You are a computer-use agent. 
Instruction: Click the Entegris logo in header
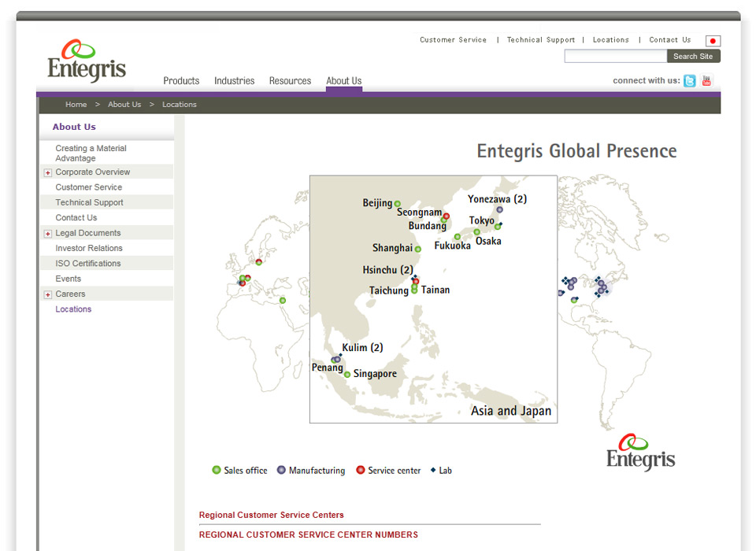(87, 61)
